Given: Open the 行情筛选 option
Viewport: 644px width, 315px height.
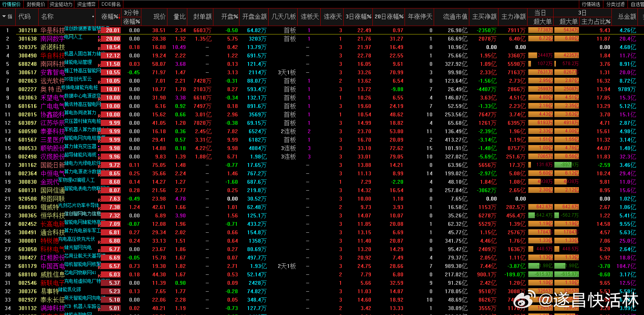Looking at the screenshot, I should (x=591, y=4).
